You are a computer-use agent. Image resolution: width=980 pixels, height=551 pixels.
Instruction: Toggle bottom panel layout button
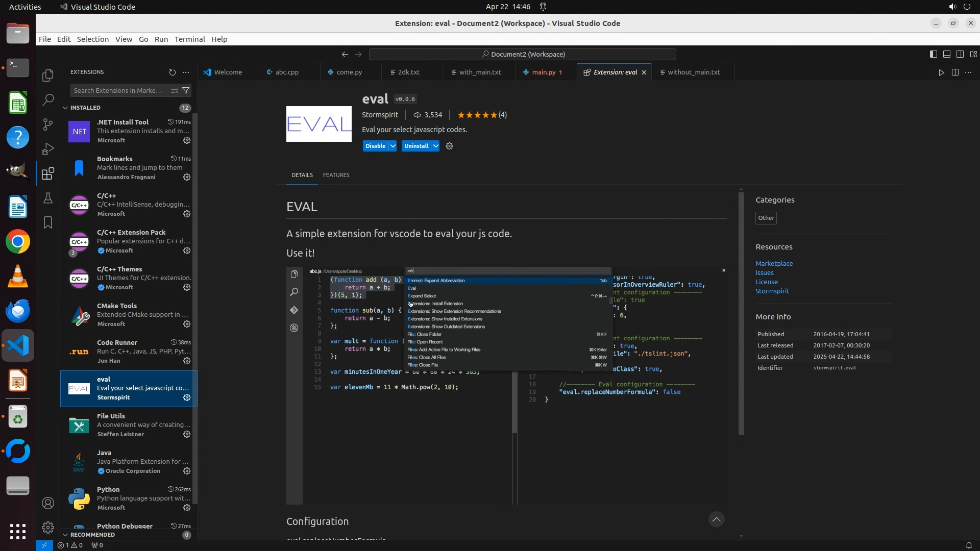(946, 54)
